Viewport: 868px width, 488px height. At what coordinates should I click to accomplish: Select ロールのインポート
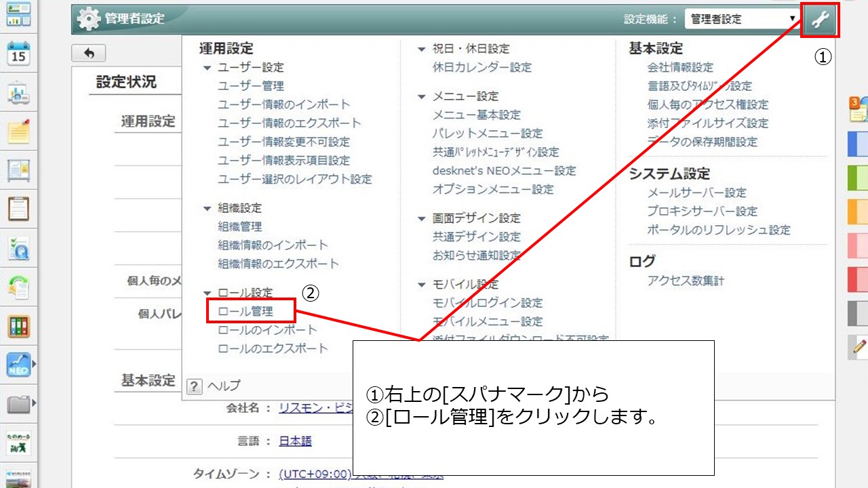[x=267, y=330]
